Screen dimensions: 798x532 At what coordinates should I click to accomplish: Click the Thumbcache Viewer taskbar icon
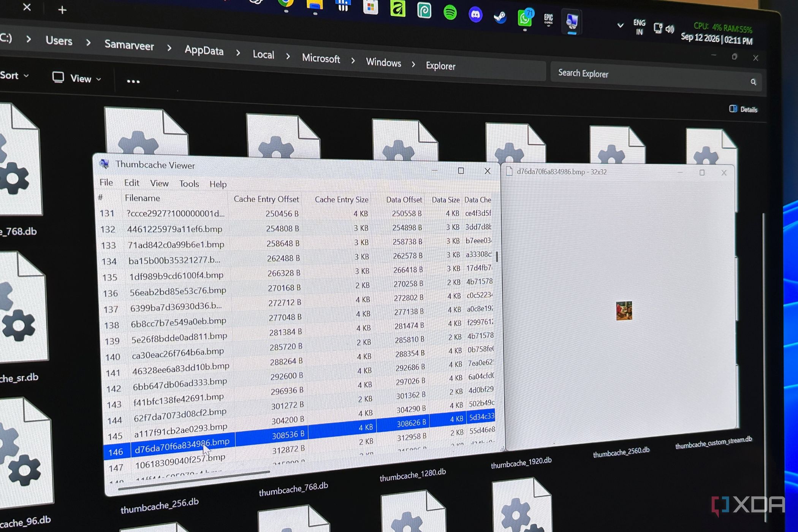coord(572,21)
